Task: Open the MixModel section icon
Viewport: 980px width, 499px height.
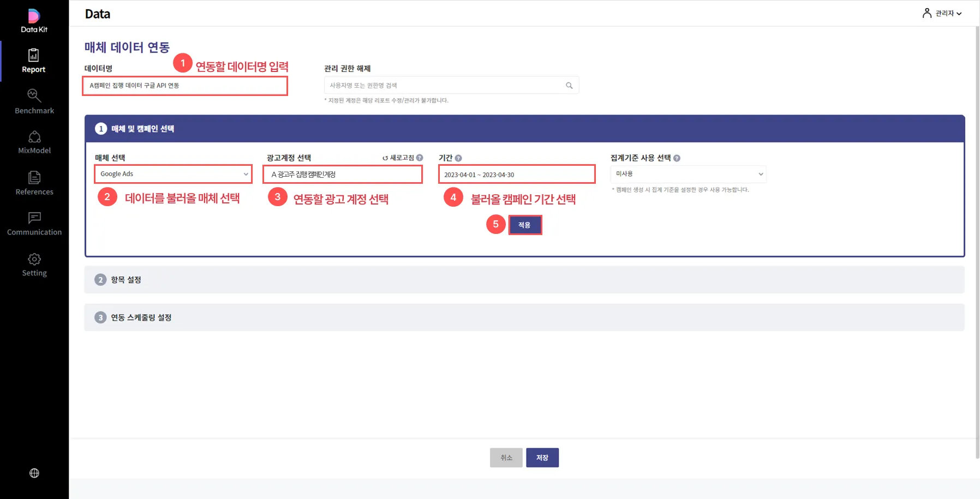Action: (34, 136)
